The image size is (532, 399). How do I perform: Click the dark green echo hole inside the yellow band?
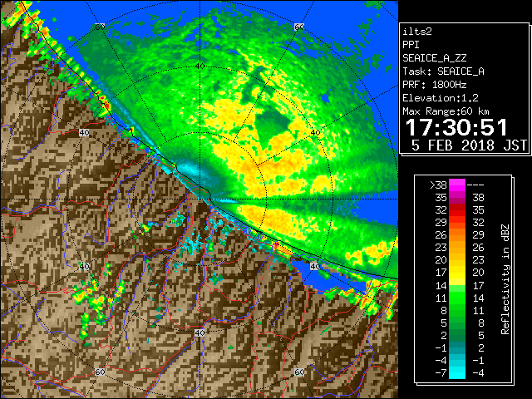click(271, 125)
